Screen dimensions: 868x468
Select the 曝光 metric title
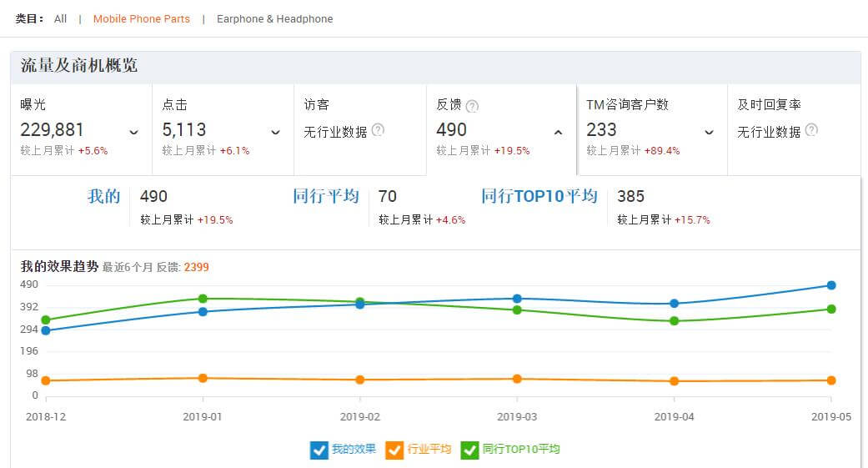(x=33, y=104)
